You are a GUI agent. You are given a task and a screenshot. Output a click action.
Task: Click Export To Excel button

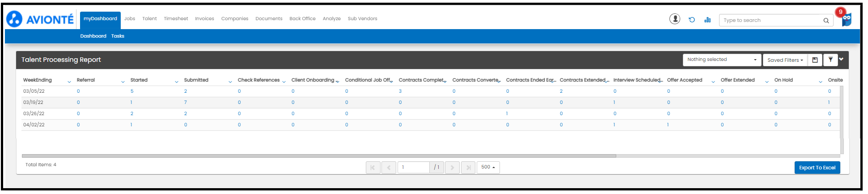click(817, 168)
